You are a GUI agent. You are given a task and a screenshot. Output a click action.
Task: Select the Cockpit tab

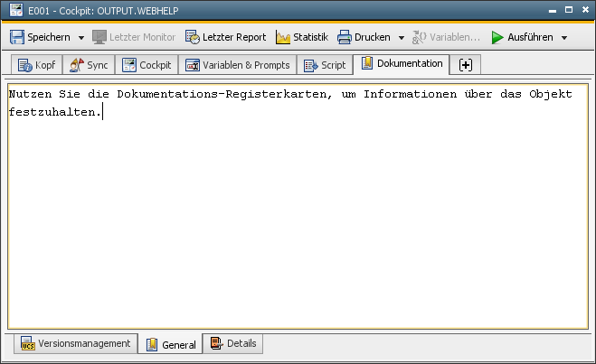click(x=147, y=65)
